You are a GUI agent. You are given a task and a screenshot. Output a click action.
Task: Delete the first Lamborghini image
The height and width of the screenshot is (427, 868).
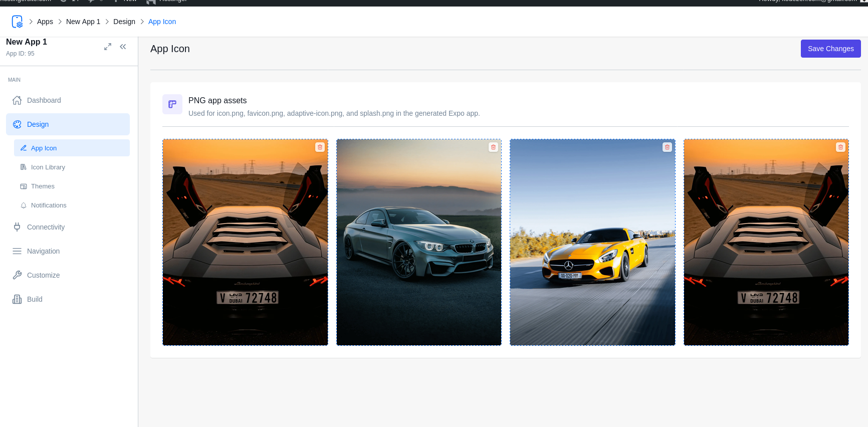(320, 147)
